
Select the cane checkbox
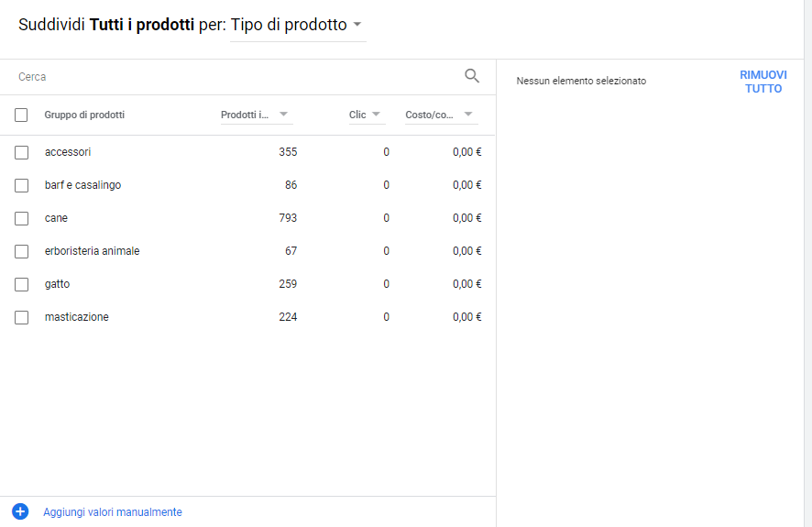21,218
